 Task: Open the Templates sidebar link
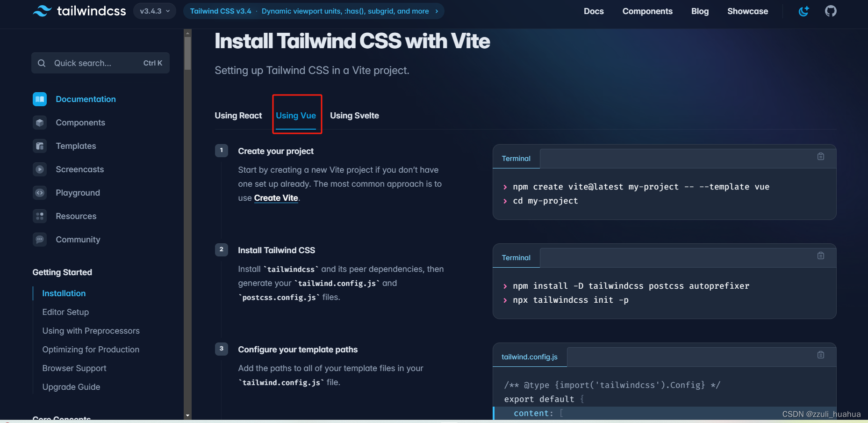[x=76, y=146]
